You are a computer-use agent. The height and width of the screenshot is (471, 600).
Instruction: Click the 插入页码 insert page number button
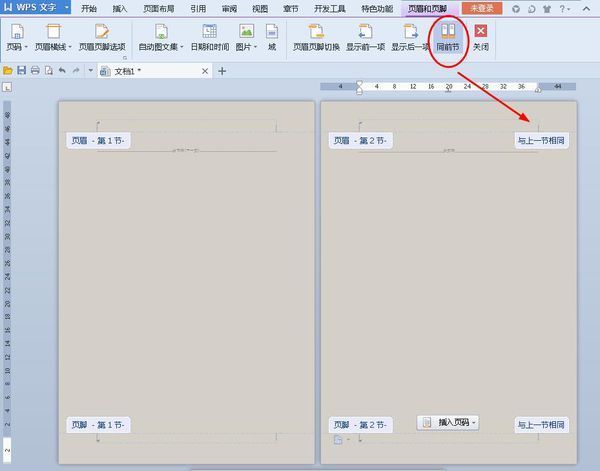pyautogui.click(x=448, y=423)
